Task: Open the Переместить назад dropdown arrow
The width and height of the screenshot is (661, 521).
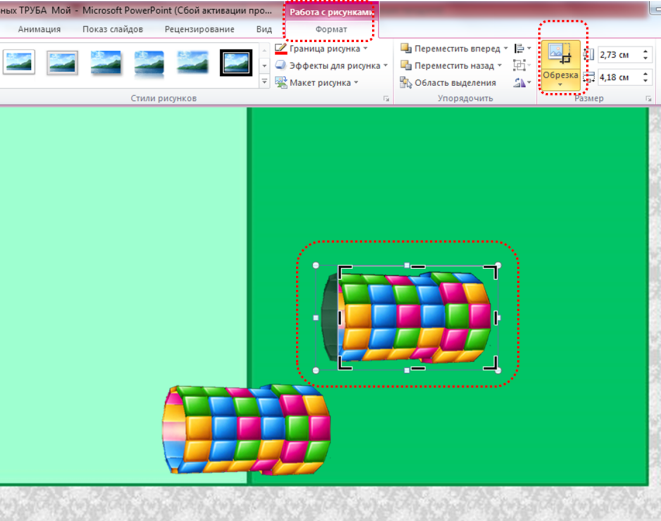Action: (500, 66)
